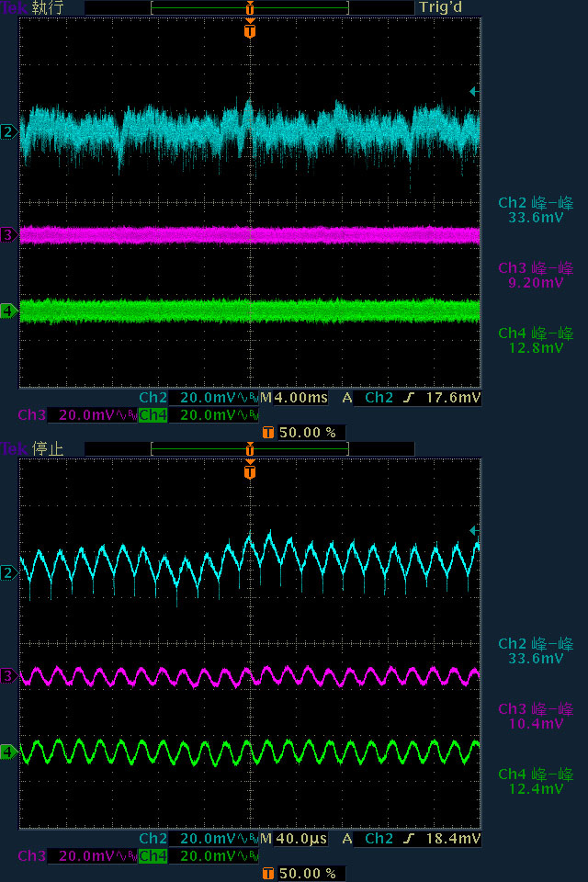Click the Trig'd trigger status
The height and width of the screenshot is (882, 588).
tap(440, 8)
